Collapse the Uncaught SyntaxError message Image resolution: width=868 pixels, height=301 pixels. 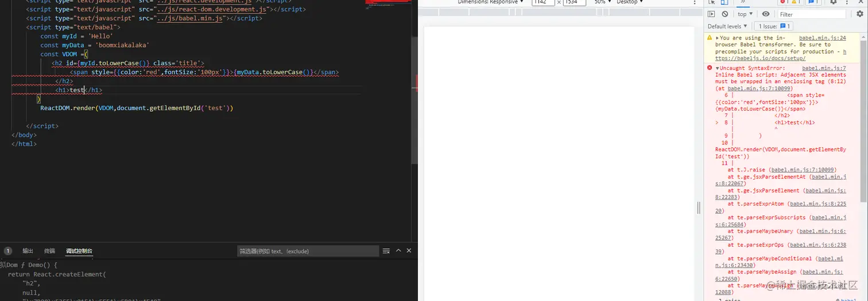click(x=717, y=68)
